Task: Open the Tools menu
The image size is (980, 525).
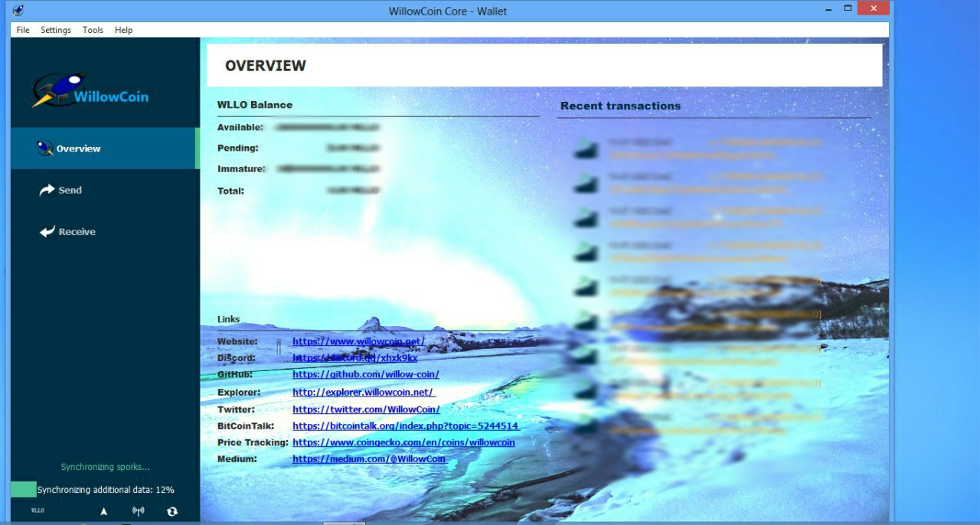Action: coord(93,30)
